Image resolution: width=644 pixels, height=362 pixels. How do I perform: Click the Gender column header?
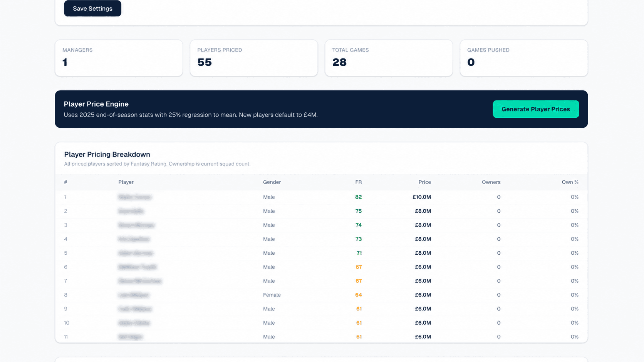coord(272,182)
